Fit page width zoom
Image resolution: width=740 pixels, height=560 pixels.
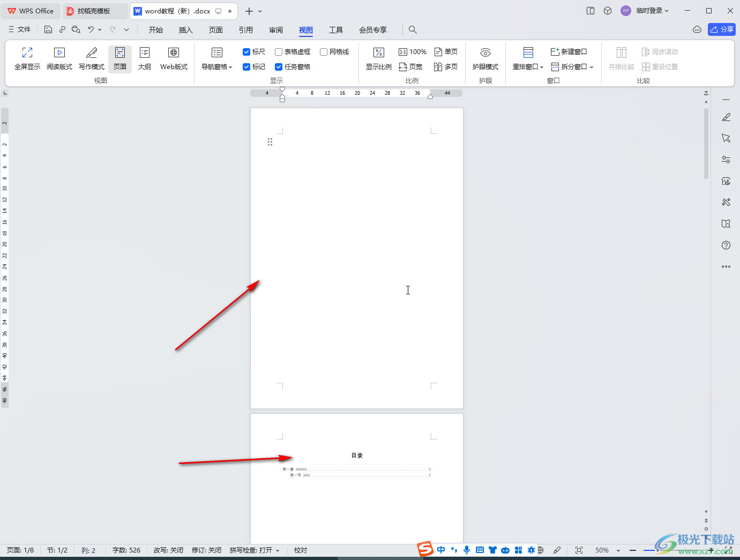pyautogui.click(x=411, y=67)
